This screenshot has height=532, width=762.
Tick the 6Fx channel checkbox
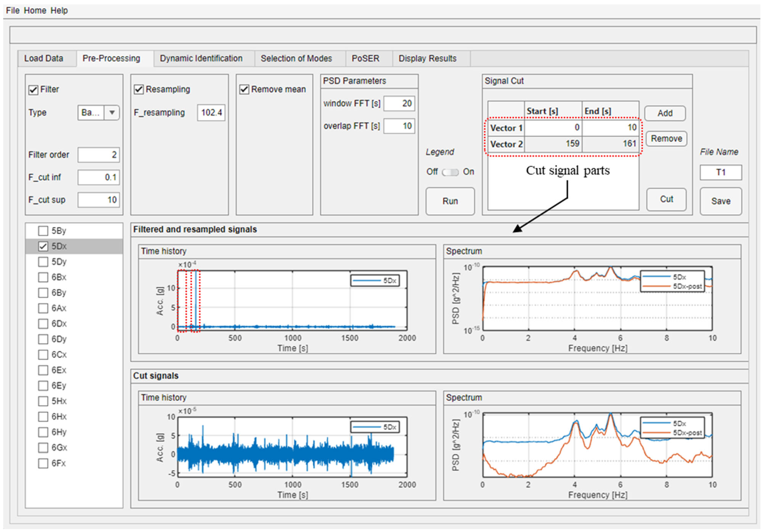point(43,463)
